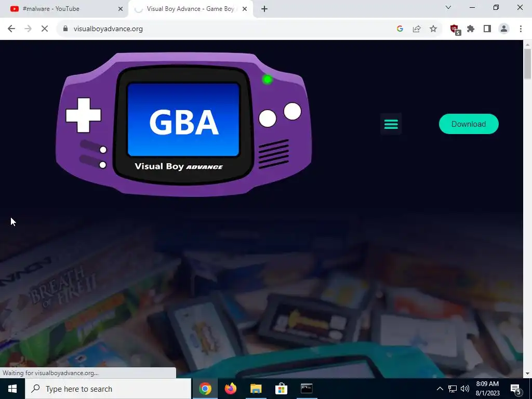This screenshot has width=532, height=399.
Task: Close the #malware YouTube tab
Action: coord(121,9)
